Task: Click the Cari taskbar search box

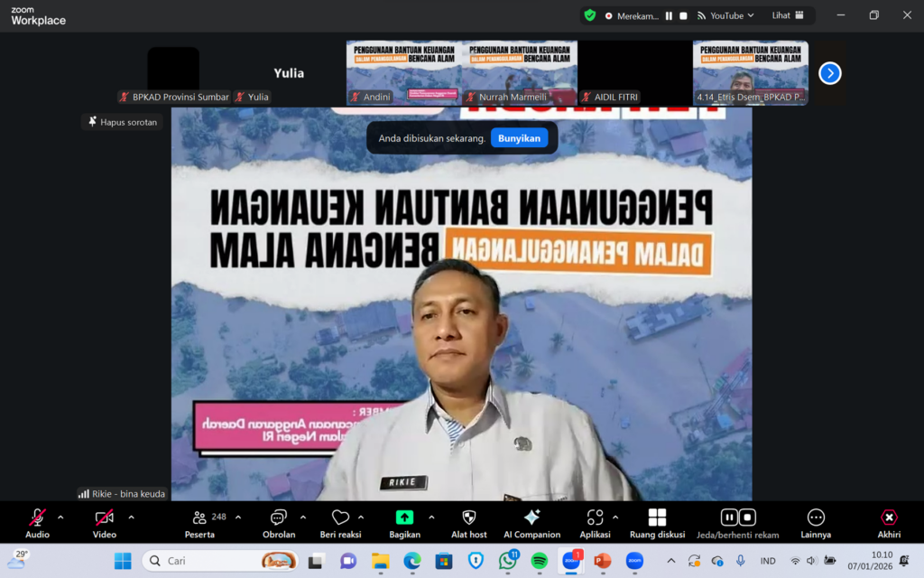Action: tap(220, 561)
